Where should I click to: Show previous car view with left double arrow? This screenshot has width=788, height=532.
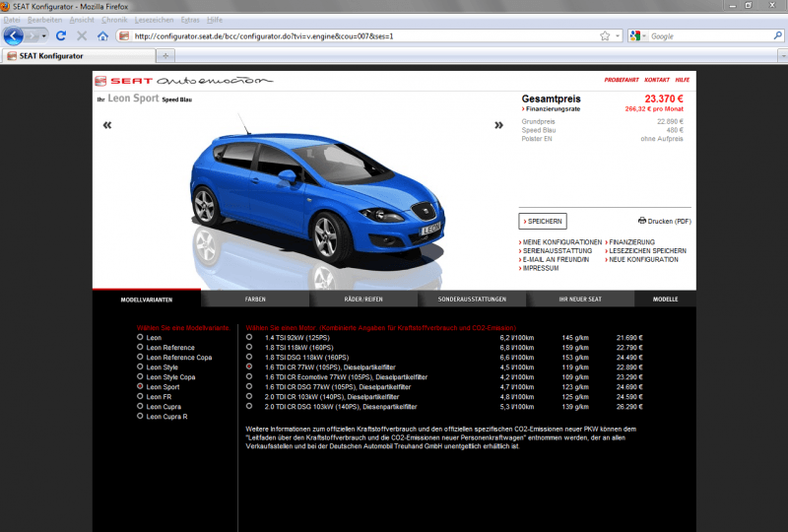pyautogui.click(x=107, y=125)
